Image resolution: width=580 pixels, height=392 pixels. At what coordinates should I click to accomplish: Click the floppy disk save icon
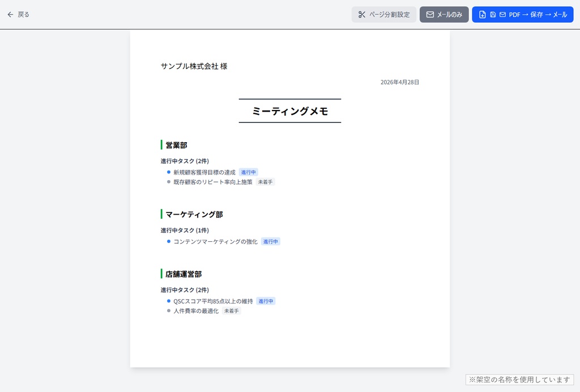click(x=493, y=14)
